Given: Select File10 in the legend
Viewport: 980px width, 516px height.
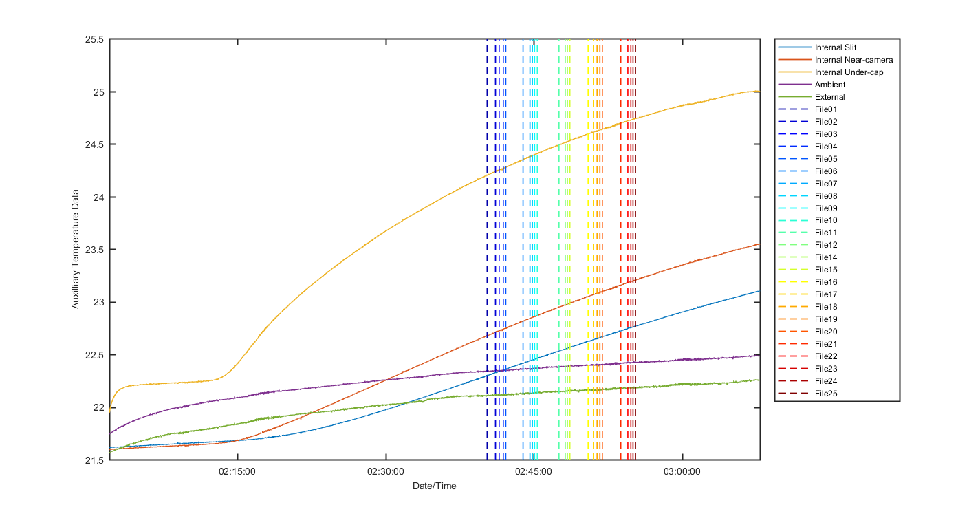Looking at the screenshot, I should click(826, 220).
